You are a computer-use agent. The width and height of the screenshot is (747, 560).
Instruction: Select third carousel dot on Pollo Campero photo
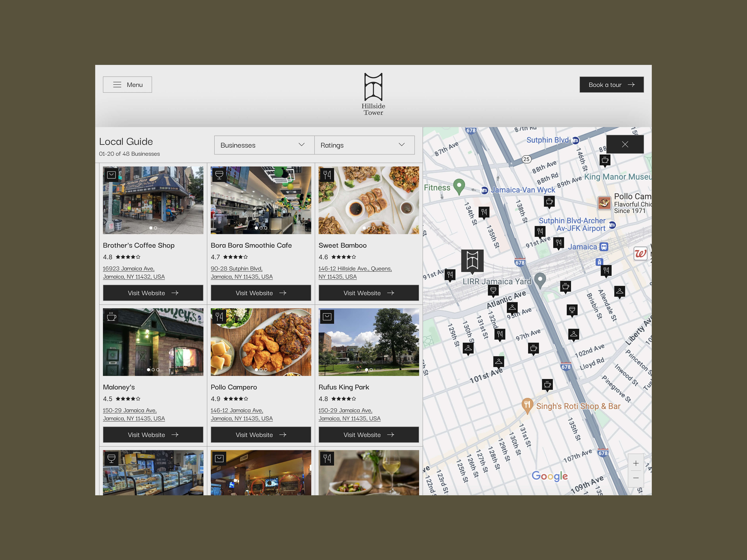point(266,370)
